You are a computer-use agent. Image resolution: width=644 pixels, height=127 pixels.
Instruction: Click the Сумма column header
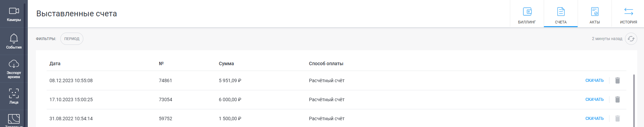click(x=226, y=64)
